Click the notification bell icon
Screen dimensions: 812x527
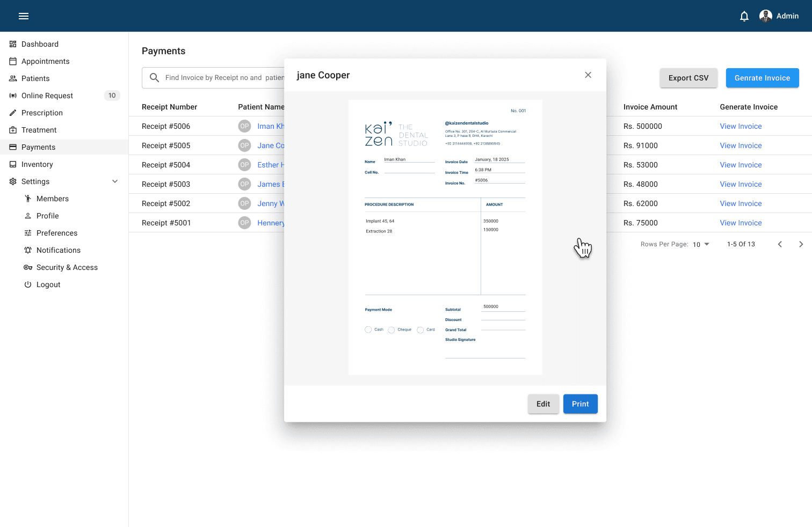744,16
